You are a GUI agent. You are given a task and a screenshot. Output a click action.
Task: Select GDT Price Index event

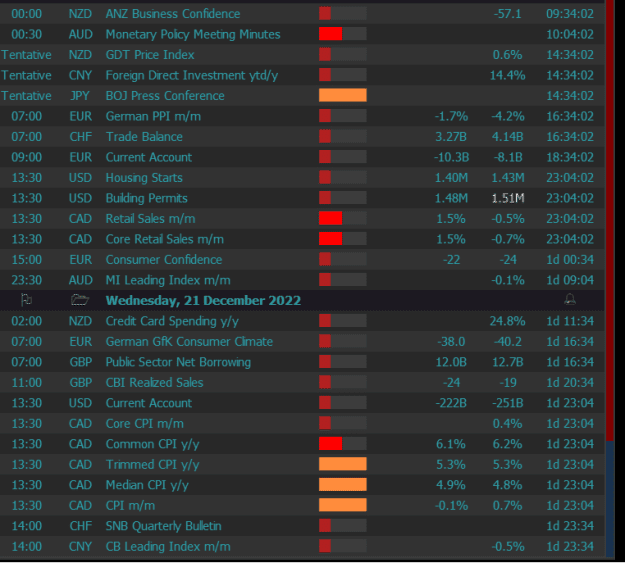[x=150, y=55]
